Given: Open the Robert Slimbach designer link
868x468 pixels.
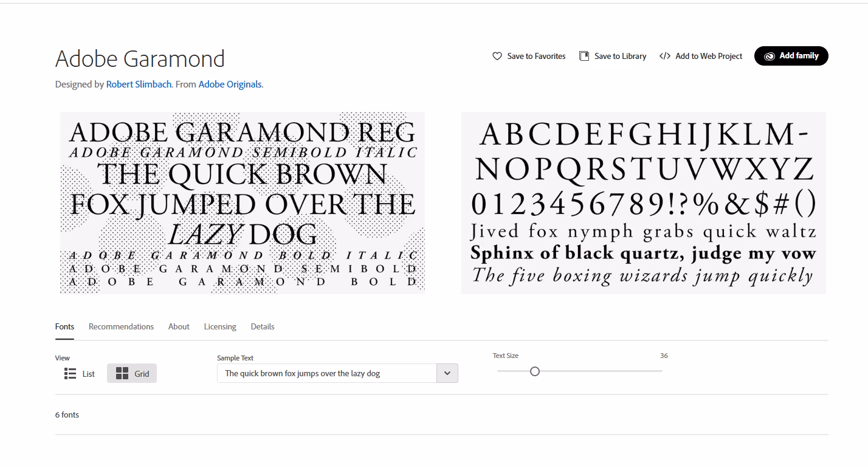Looking at the screenshot, I should 139,84.
